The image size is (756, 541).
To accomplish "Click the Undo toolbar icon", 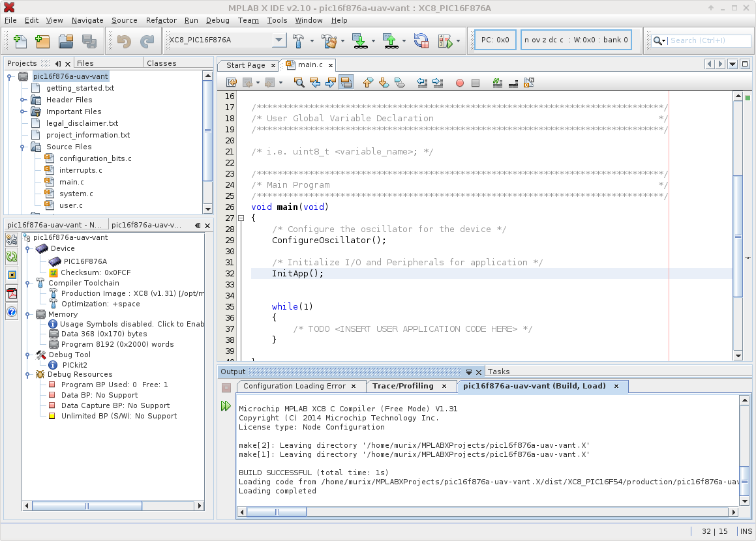I will (124, 41).
